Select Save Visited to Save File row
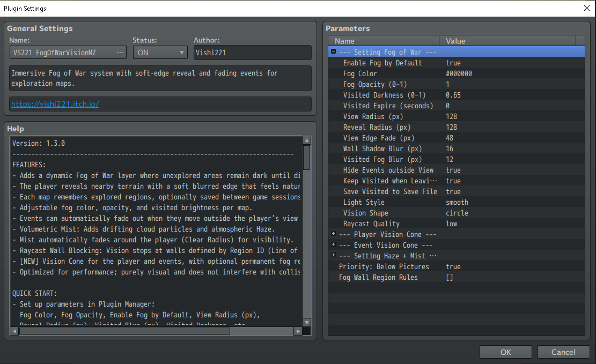Screen dimensions: 596x364 (x=456, y=191)
